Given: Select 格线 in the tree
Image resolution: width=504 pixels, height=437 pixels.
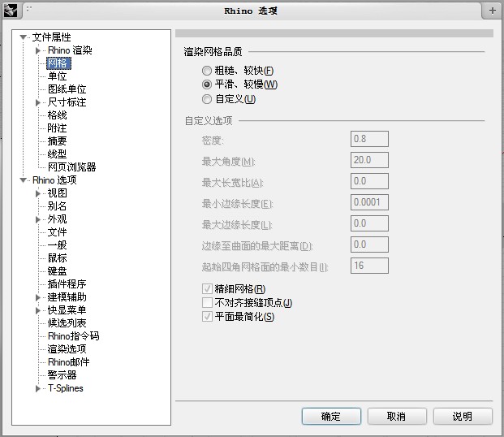Looking at the screenshot, I should pos(57,115).
